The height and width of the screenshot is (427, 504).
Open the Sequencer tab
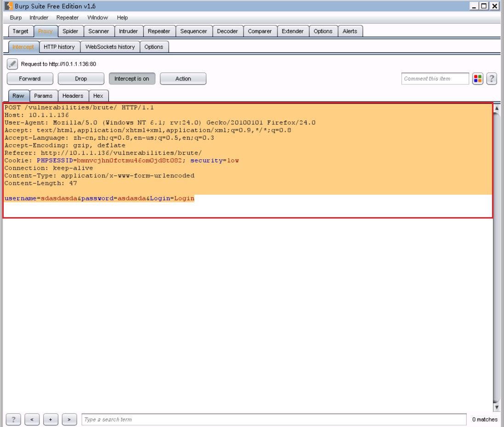194,31
